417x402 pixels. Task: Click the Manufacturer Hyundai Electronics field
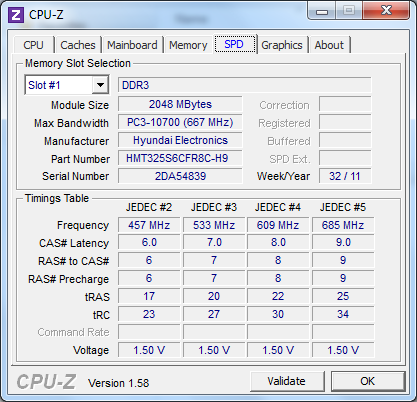pyautogui.click(x=180, y=140)
